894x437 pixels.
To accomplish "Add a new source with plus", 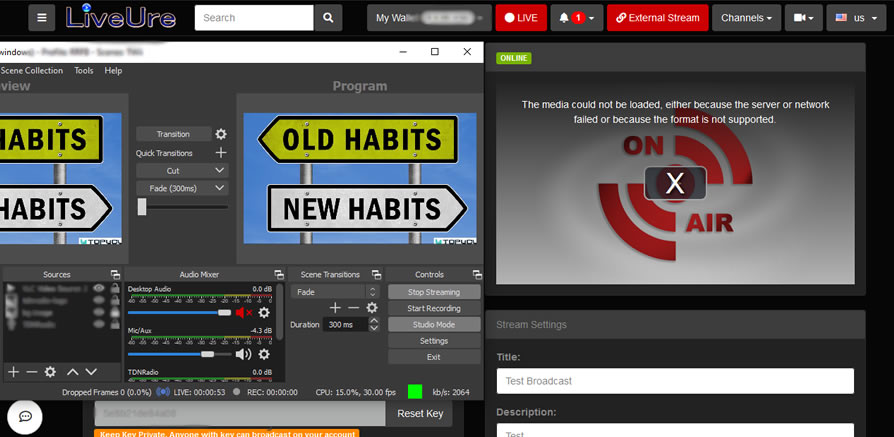I will 13,372.
